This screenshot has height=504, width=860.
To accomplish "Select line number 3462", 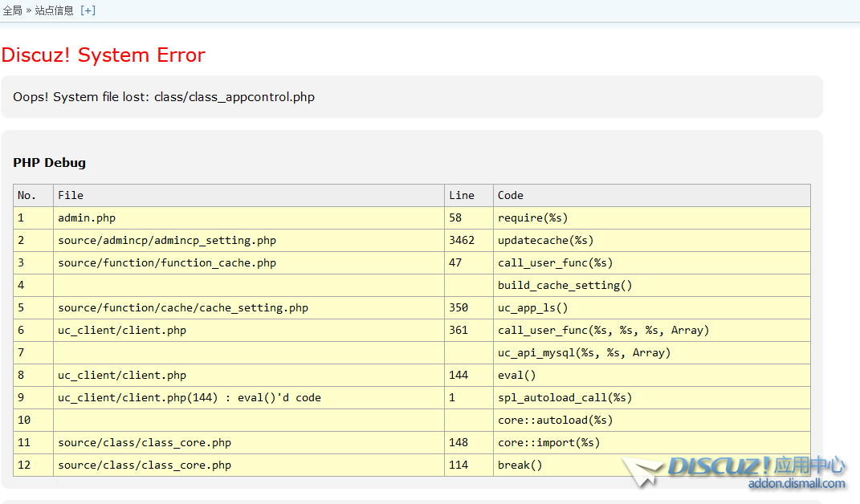I will tap(469, 240).
